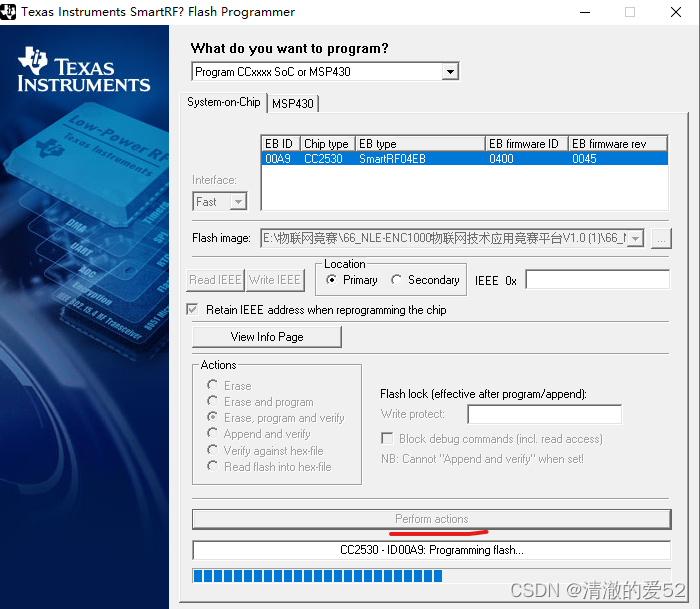
Task: Select the Primary location radio button
Action: pos(331,280)
